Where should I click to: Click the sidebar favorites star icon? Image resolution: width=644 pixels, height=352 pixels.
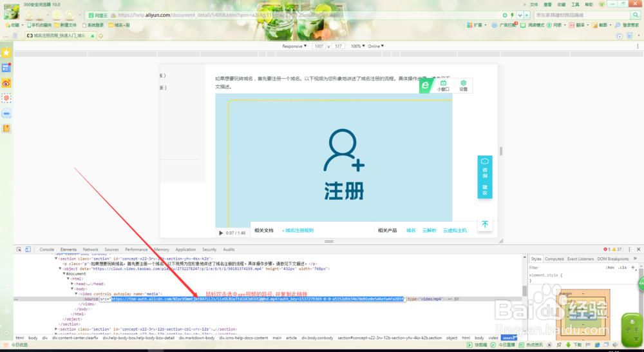click(x=6, y=53)
